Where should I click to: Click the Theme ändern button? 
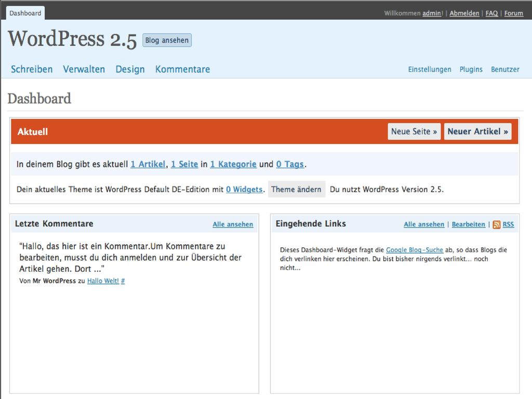[x=296, y=189]
